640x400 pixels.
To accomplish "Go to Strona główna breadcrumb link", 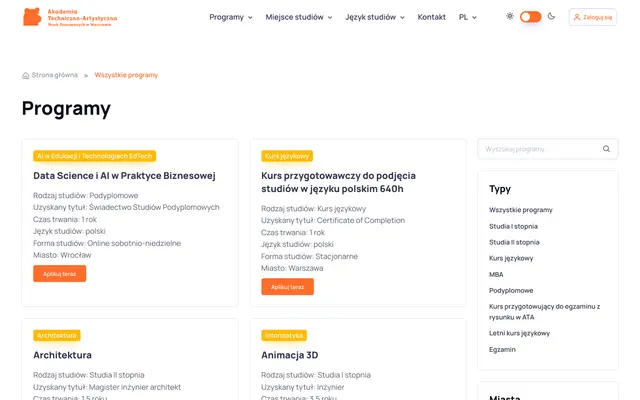I will coord(55,75).
